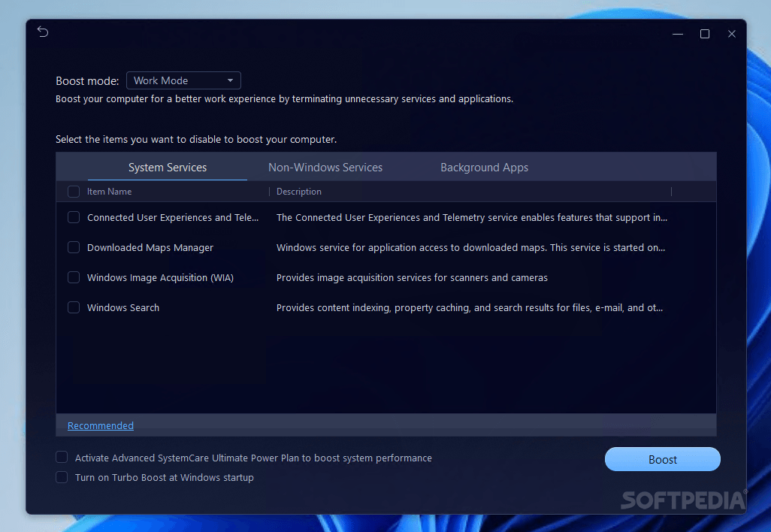Check Windows Image Acquisition (WIA)
Screen dimensions: 771x532
pyautogui.click(x=74, y=277)
